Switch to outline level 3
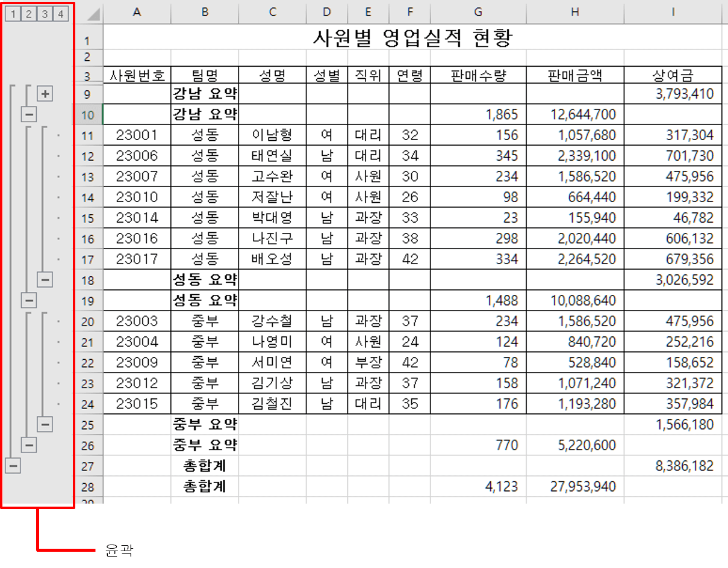728x568 pixels. pyautogui.click(x=44, y=14)
